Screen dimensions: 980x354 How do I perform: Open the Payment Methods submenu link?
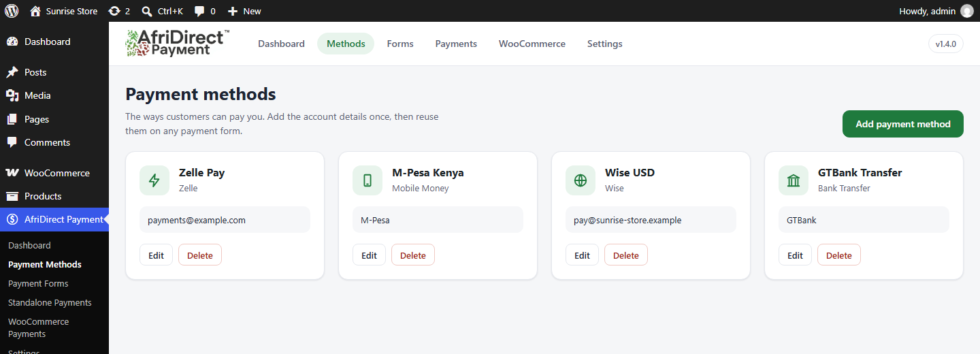(x=45, y=264)
